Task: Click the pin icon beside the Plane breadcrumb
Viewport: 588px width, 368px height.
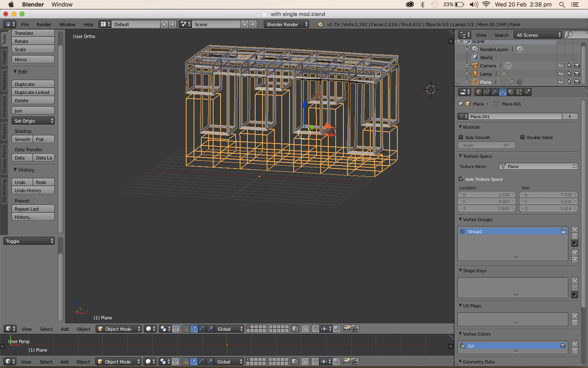Action: pos(461,104)
